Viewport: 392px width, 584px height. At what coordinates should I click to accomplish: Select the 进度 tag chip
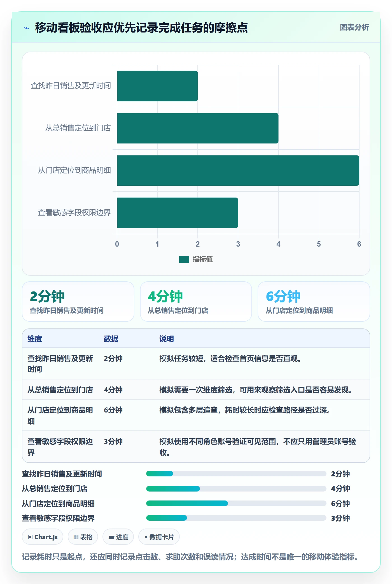(118, 537)
